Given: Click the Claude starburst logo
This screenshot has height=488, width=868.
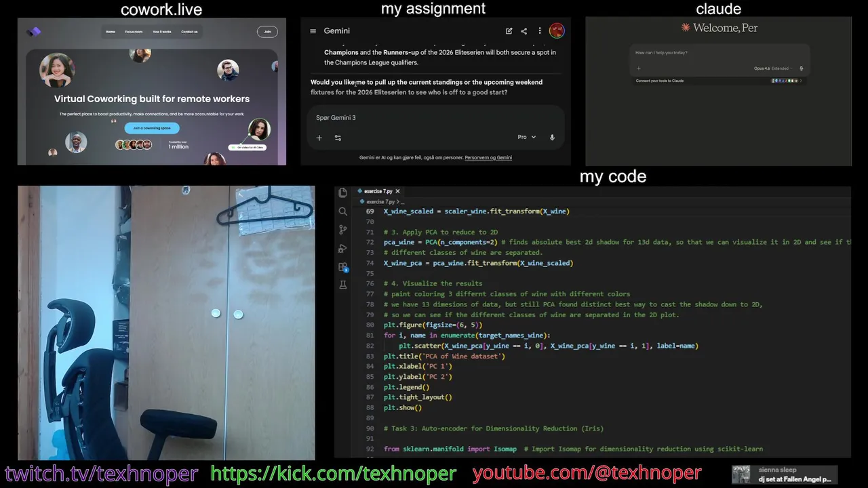Looking at the screenshot, I should [x=686, y=28].
